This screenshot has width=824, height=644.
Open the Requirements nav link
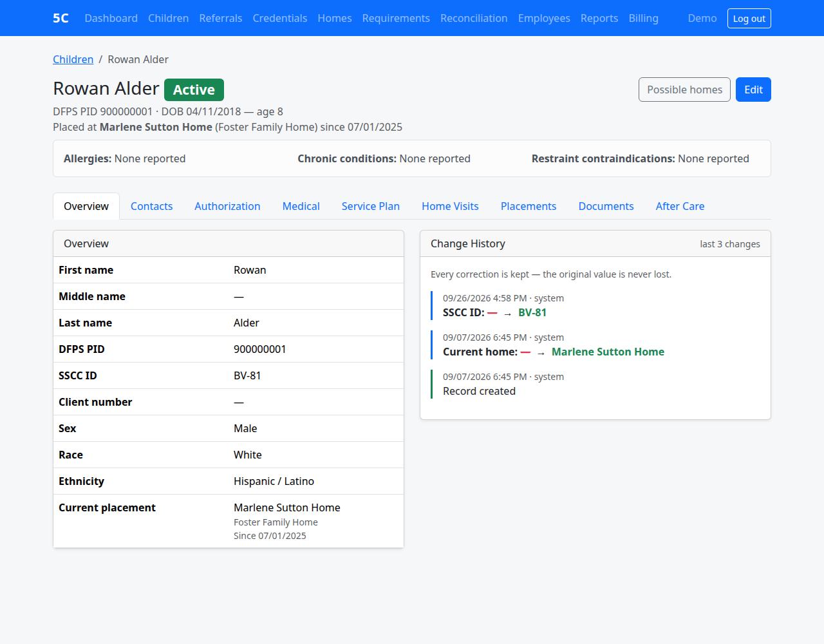396,18
